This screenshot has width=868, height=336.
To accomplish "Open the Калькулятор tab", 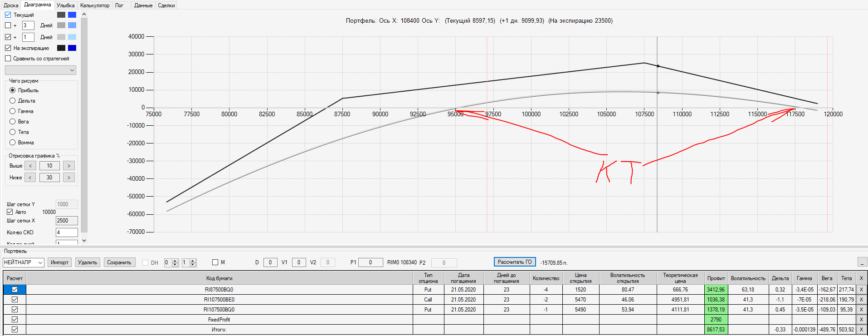I will (x=95, y=5).
